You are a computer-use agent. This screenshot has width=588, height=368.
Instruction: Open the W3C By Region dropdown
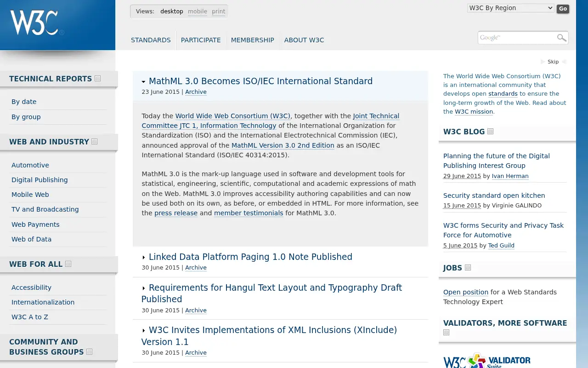pos(511,8)
